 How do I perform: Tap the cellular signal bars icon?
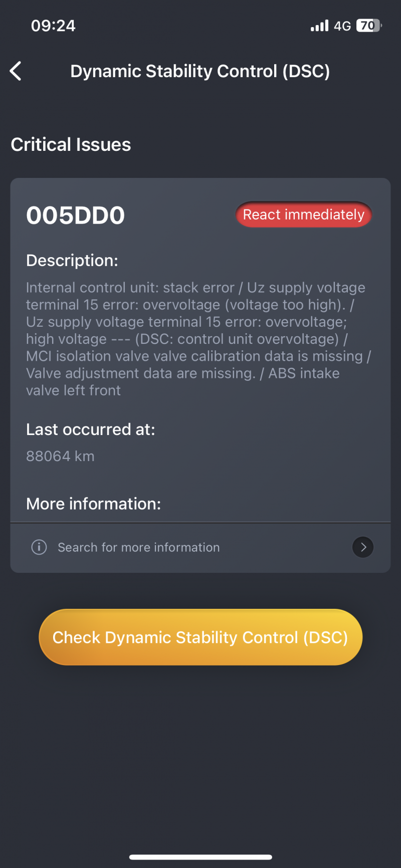pyautogui.click(x=319, y=26)
